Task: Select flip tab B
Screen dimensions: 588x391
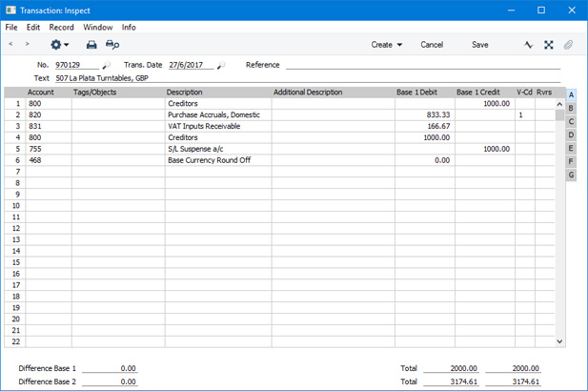Action: pos(571,108)
